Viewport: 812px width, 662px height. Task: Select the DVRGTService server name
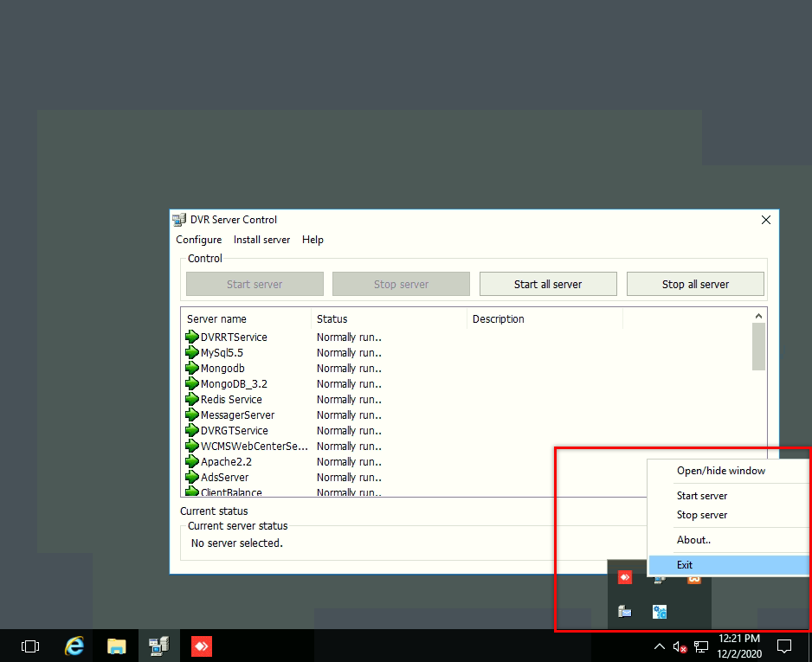235,430
